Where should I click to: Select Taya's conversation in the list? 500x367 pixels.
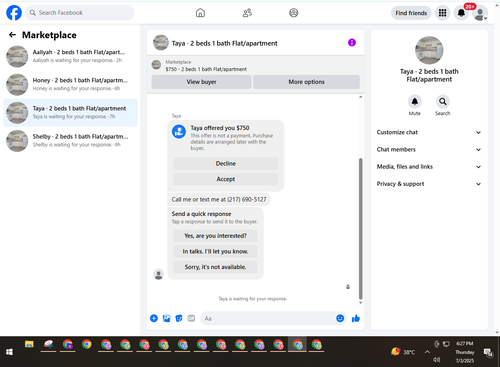point(70,113)
